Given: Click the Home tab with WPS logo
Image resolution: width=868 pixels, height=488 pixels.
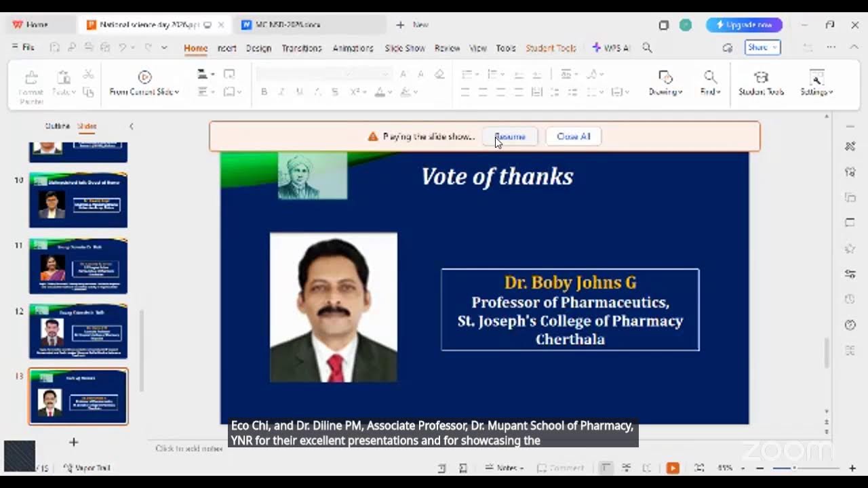Looking at the screenshot, I should (x=31, y=24).
